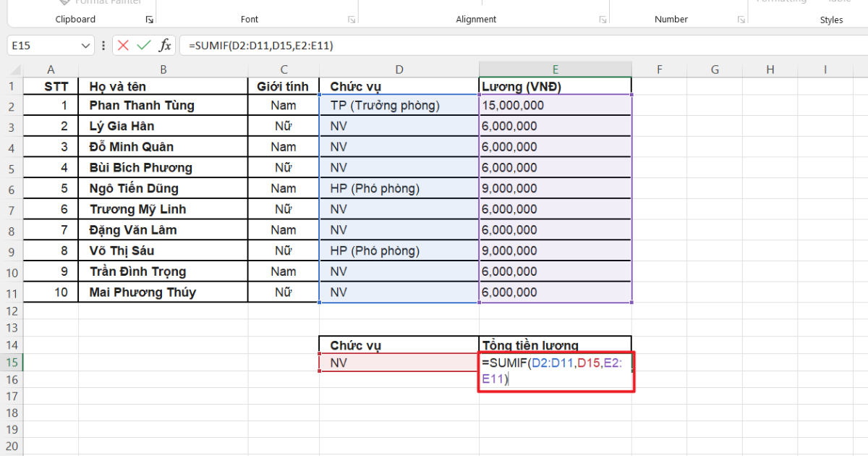Select row 15 header
The width and height of the screenshot is (868, 456).
click(12, 363)
